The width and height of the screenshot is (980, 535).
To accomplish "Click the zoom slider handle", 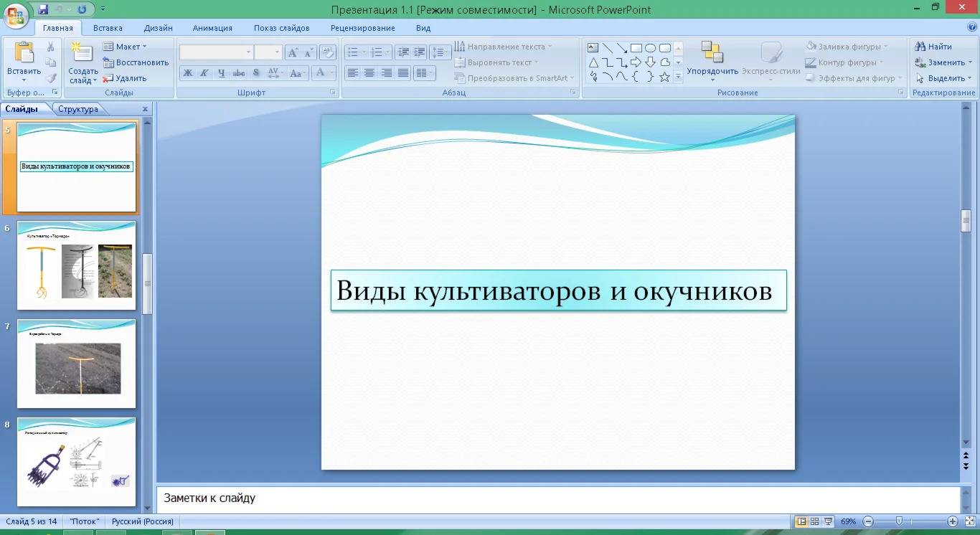I will (x=899, y=521).
